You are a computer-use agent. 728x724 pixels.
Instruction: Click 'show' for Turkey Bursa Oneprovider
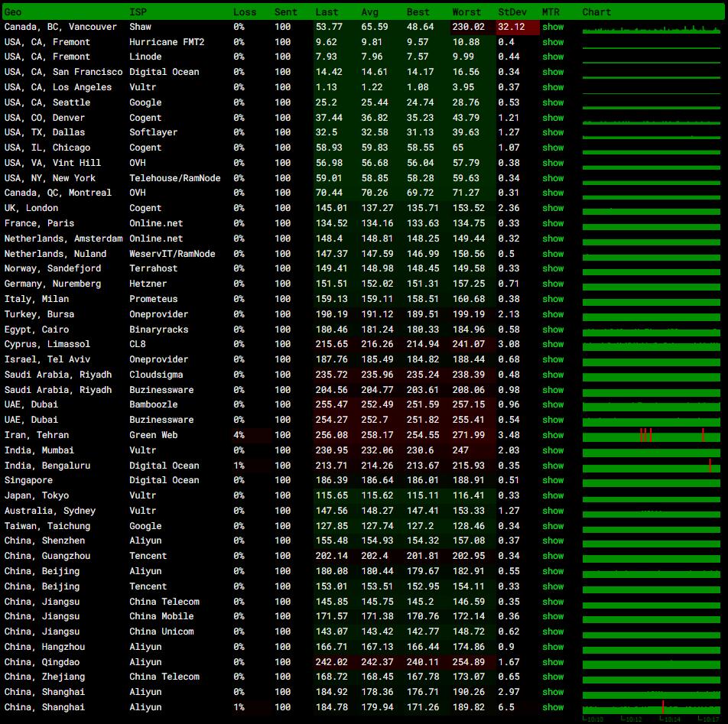(553, 314)
